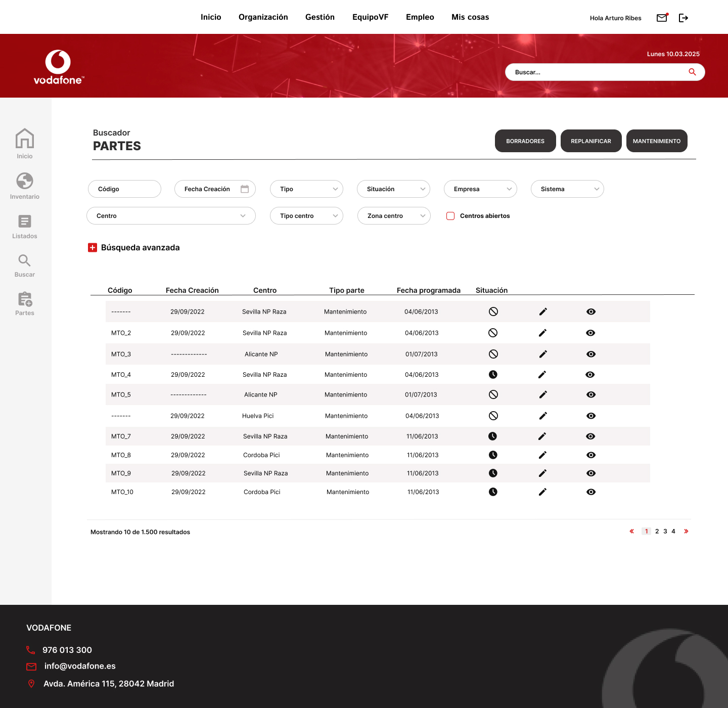Click the search magnifier in Buscar field
Screen dimensions: 728x708
[x=692, y=72]
